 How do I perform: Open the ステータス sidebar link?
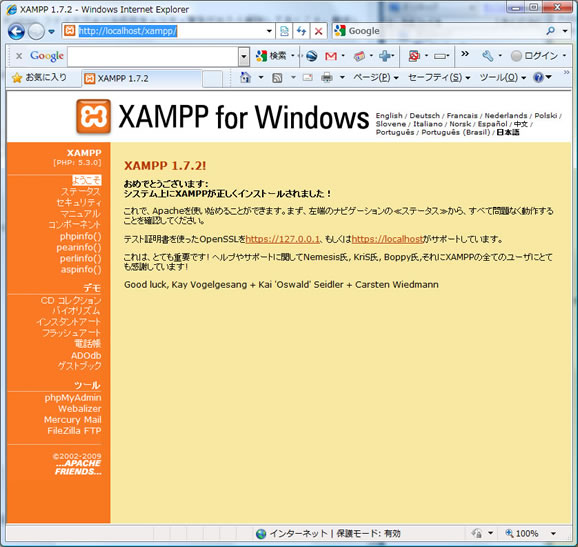[80, 192]
